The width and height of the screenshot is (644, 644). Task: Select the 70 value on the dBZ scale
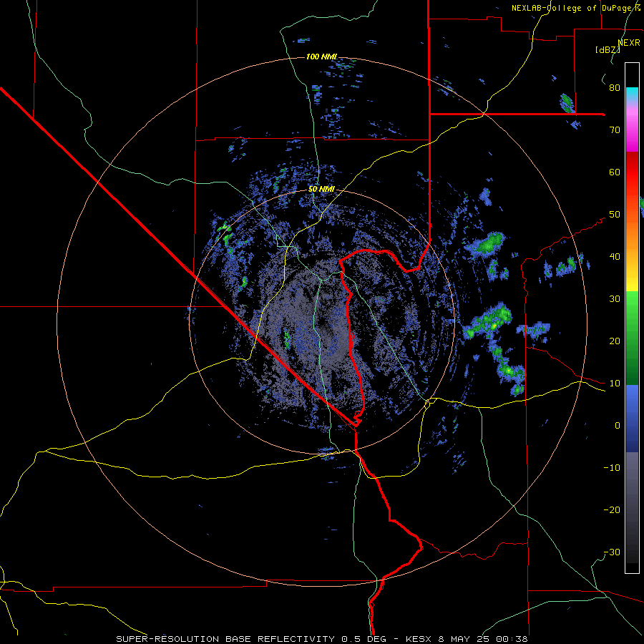(x=615, y=130)
